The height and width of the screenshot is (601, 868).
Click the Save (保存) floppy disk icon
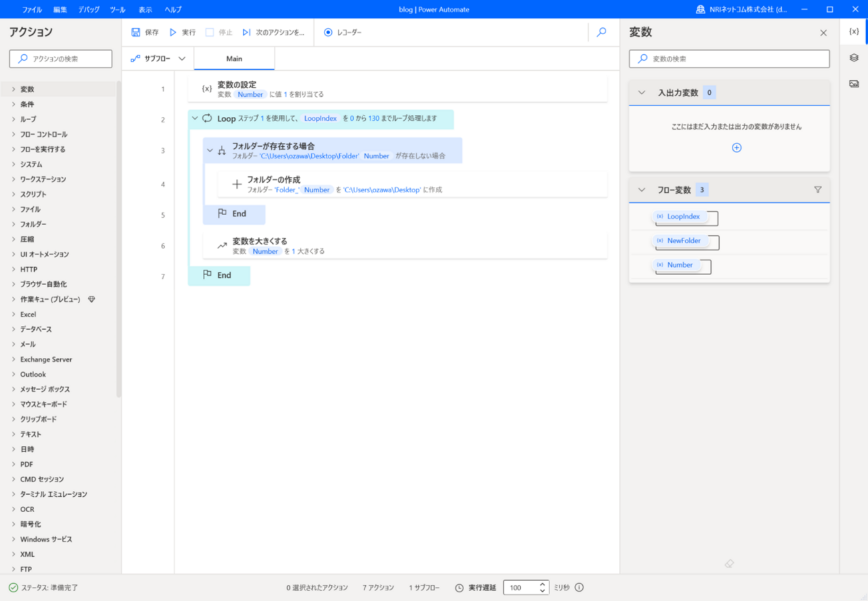pos(136,32)
